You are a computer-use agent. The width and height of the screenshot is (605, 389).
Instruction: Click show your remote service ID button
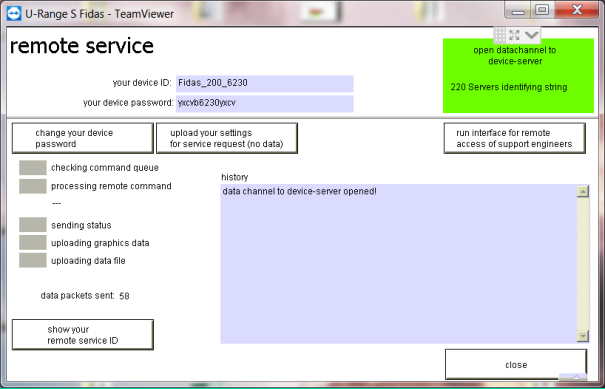click(83, 335)
